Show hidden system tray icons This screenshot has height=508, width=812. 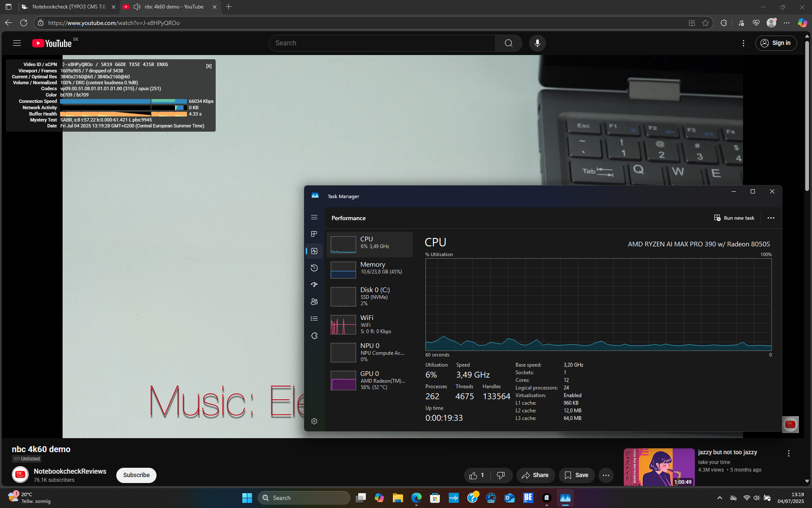click(720, 498)
